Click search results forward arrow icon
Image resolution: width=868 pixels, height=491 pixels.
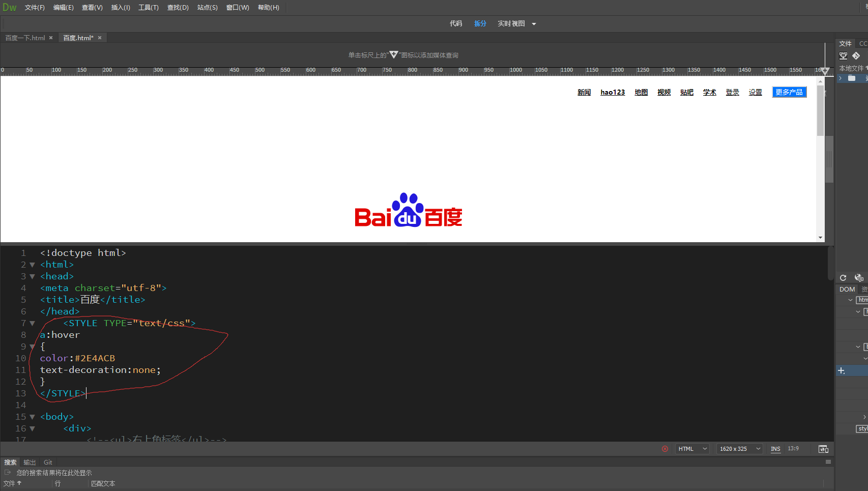pos(8,473)
